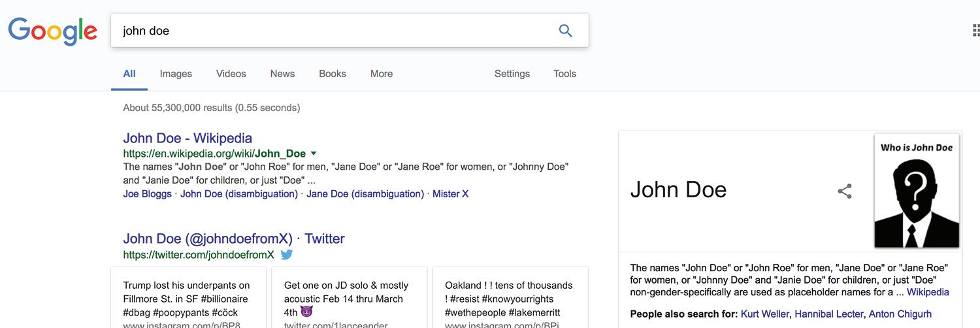Switch to the News tab

(282, 74)
